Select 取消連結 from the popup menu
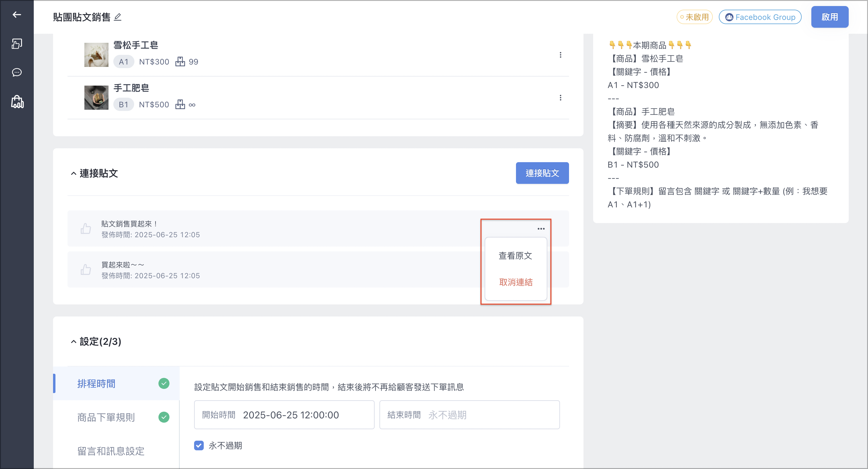This screenshot has height=469, width=868. [x=516, y=282]
